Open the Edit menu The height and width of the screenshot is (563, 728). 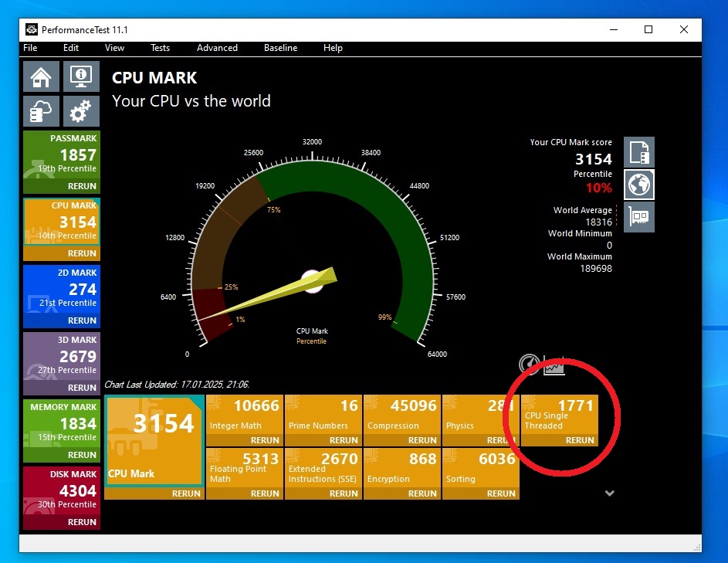point(71,48)
